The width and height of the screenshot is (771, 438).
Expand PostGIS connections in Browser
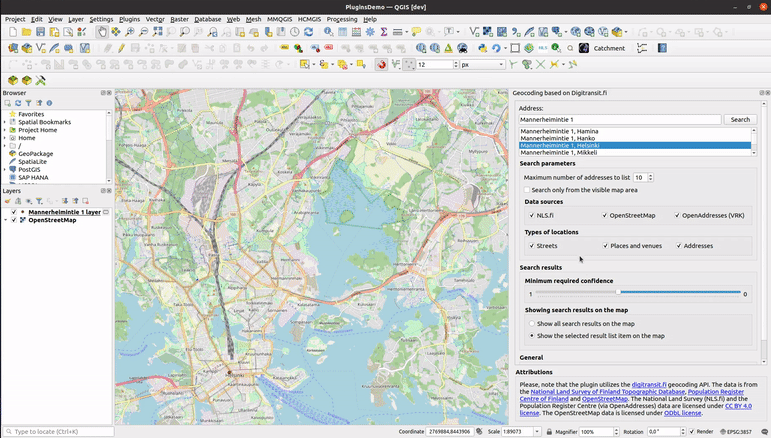tap(5, 169)
